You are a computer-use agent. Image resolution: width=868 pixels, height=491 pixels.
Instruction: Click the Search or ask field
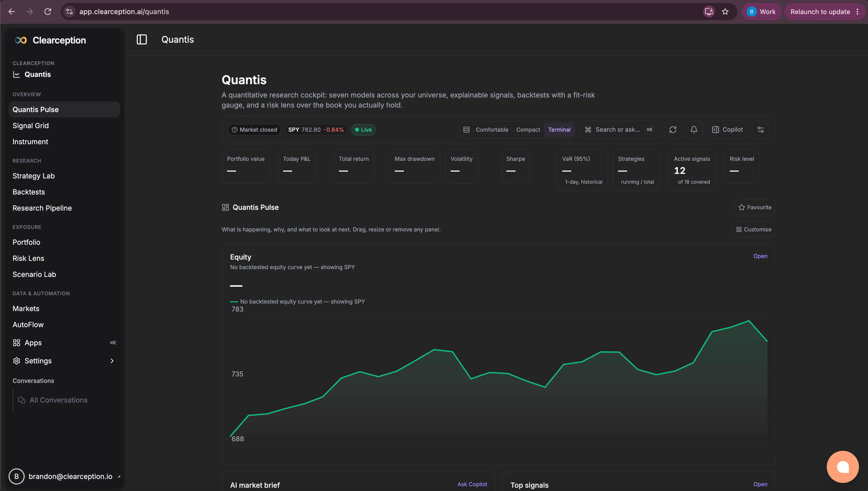point(620,129)
